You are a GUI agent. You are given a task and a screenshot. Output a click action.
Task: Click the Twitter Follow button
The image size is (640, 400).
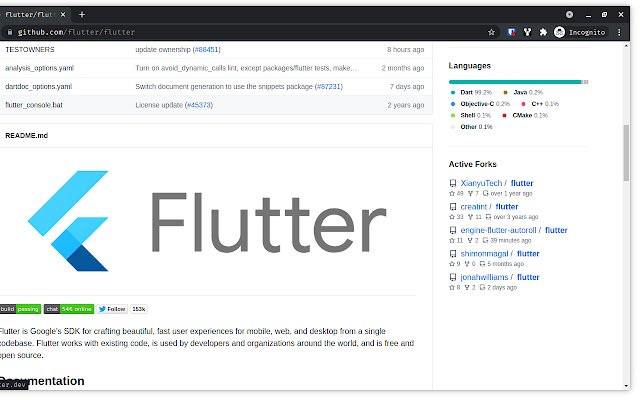click(112, 309)
